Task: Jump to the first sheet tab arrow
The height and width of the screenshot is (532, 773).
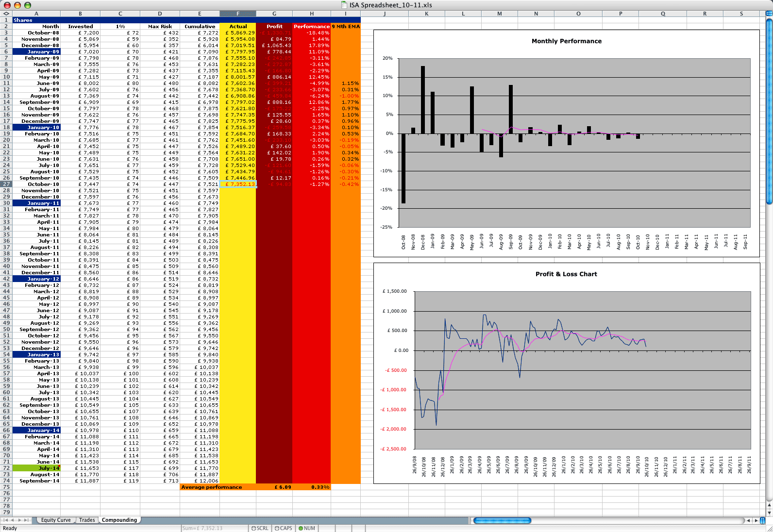Action: coord(6,520)
